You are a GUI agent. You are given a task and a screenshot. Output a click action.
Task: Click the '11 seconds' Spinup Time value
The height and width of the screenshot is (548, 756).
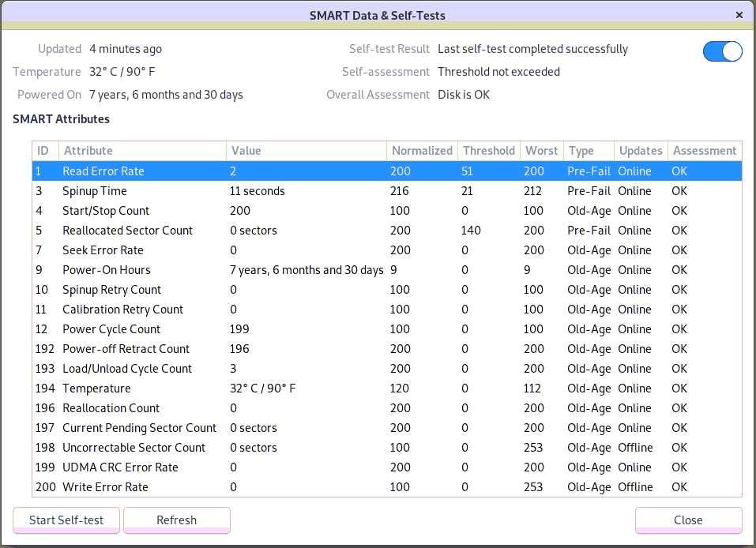tap(257, 191)
